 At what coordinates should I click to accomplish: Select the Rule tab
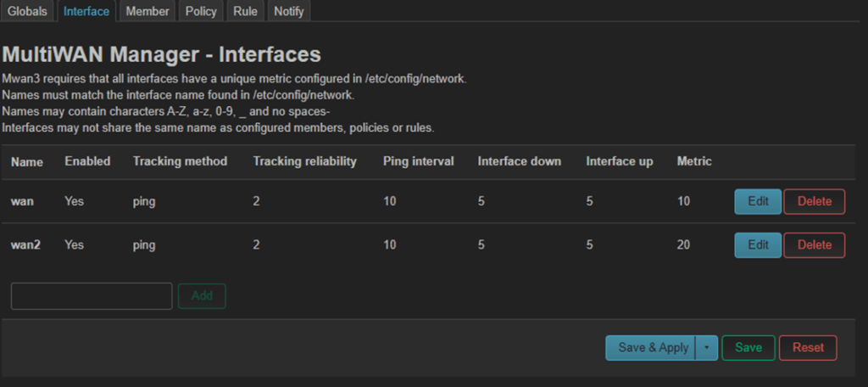tap(245, 11)
